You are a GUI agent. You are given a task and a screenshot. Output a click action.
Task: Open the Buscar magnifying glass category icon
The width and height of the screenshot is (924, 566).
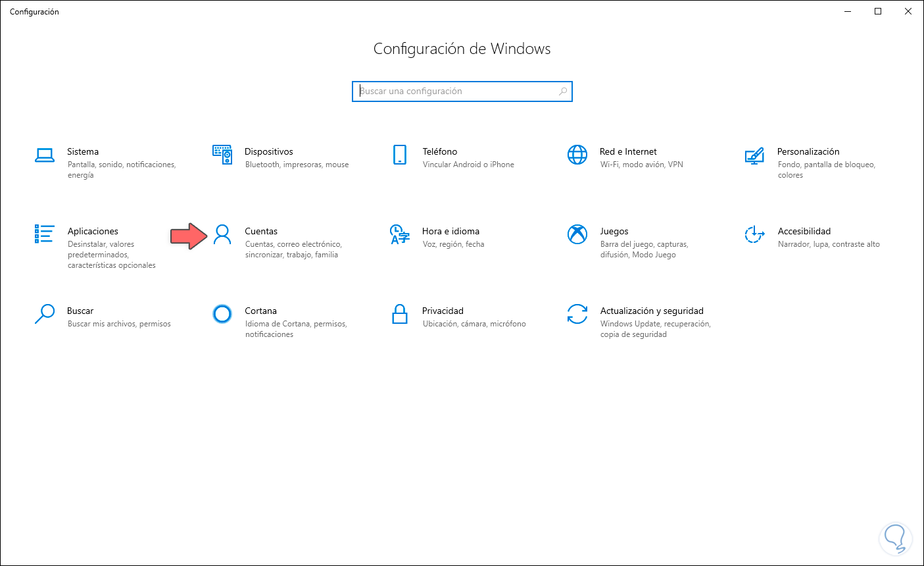pos(44,314)
